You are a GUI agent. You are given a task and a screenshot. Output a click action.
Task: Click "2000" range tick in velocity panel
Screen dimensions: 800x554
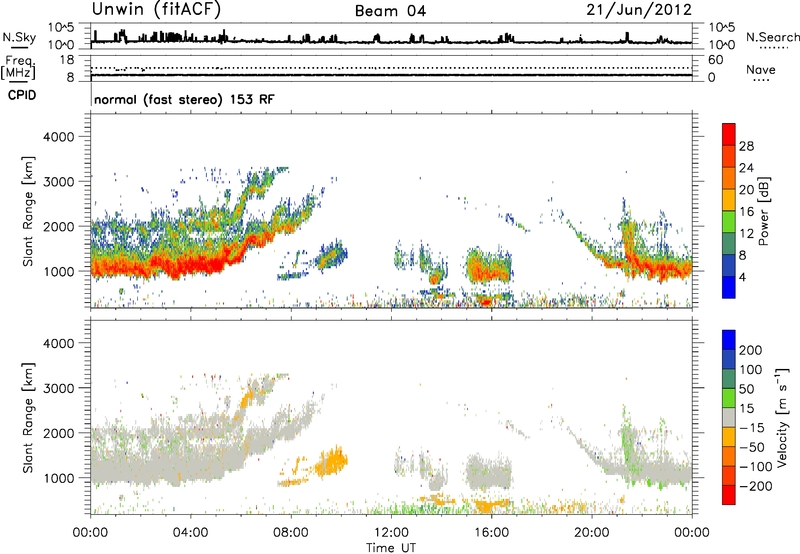[x=58, y=433]
